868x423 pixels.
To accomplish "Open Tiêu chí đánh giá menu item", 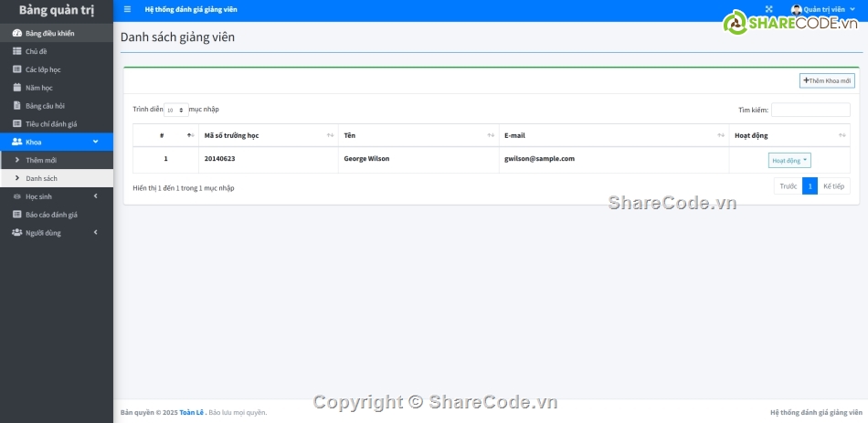I will [51, 123].
